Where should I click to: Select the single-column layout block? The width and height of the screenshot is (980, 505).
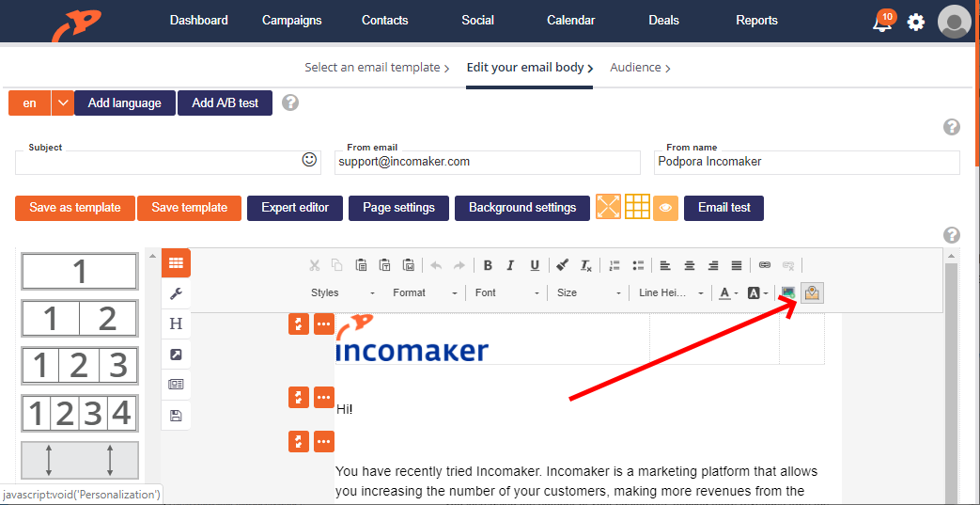(79, 272)
